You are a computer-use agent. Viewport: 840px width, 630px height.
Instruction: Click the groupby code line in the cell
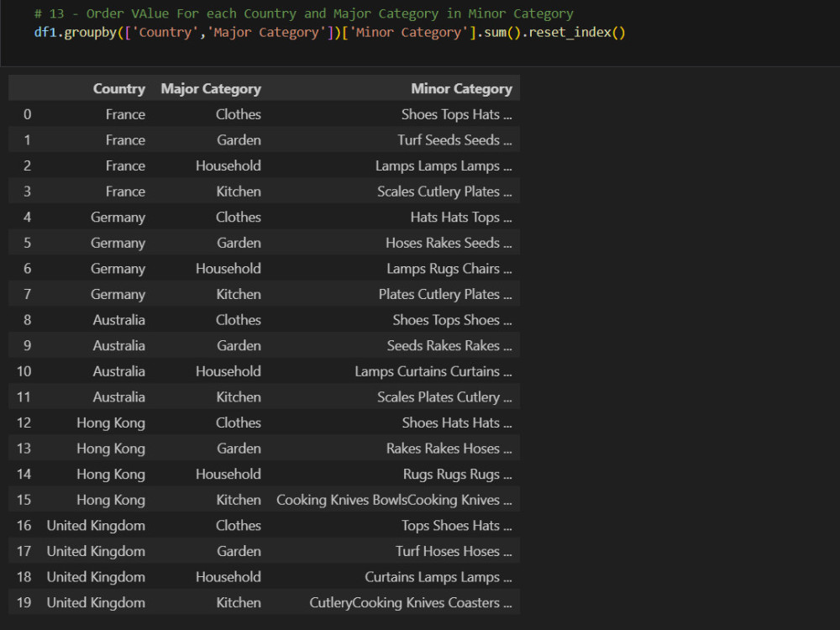pyautogui.click(x=329, y=33)
